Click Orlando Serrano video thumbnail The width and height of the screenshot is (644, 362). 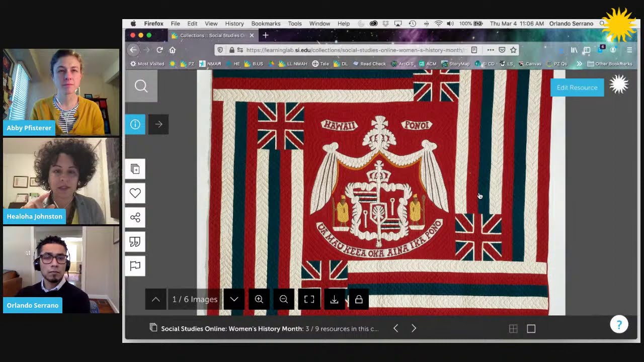[x=61, y=269]
